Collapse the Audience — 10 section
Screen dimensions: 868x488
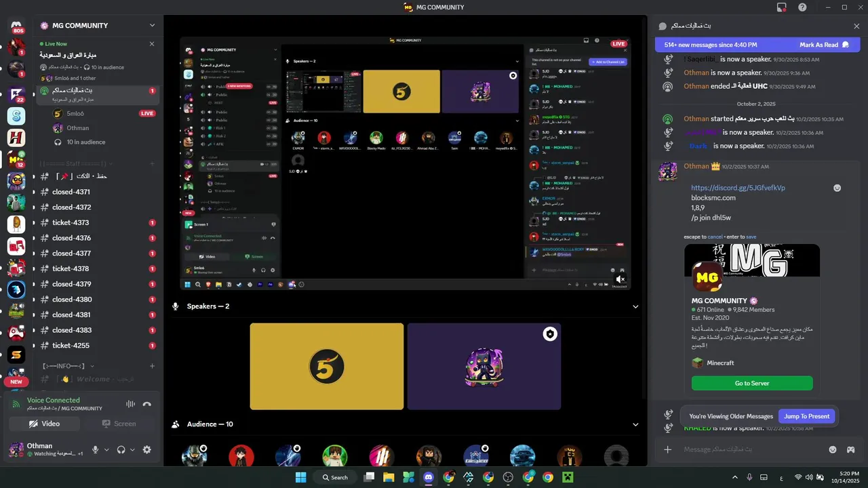point(635,424)
